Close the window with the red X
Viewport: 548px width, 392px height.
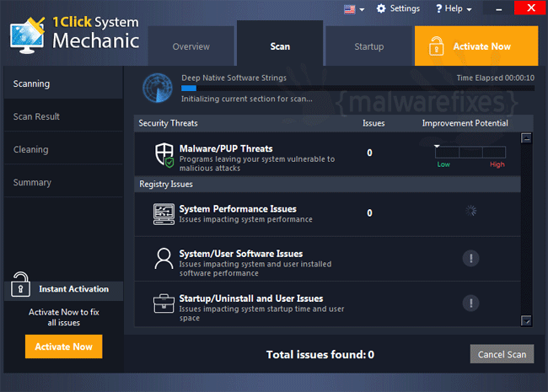click(x=530, y=8)
